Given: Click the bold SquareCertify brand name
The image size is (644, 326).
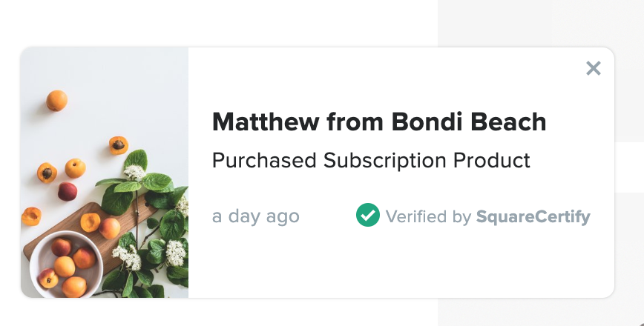Looking at the screenshot, I should (533, 216).
